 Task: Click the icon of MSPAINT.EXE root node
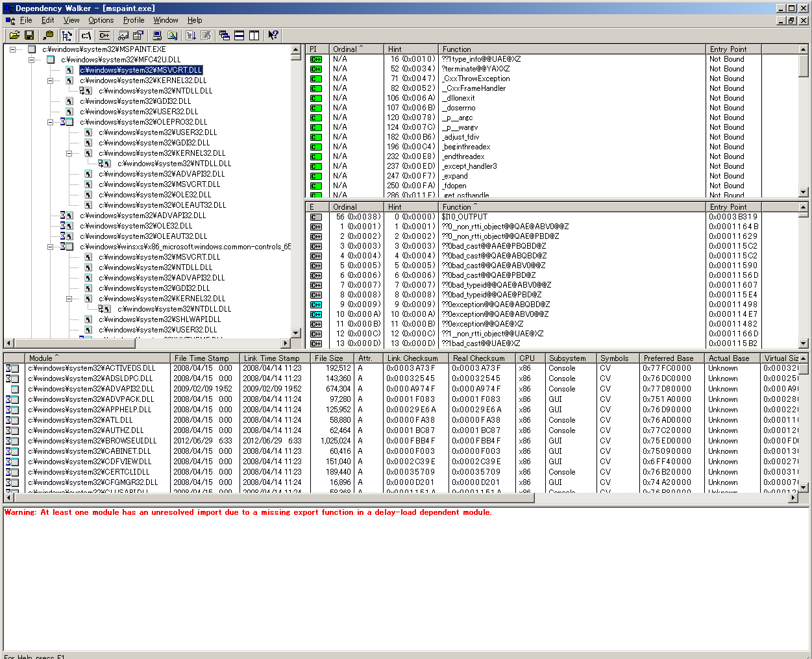click(x=32, y=49)
